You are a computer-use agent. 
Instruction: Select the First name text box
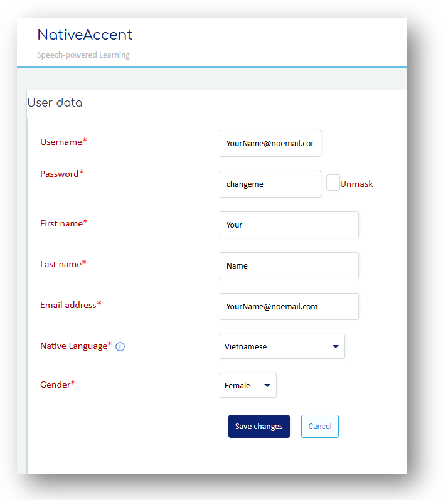(289, 225)
